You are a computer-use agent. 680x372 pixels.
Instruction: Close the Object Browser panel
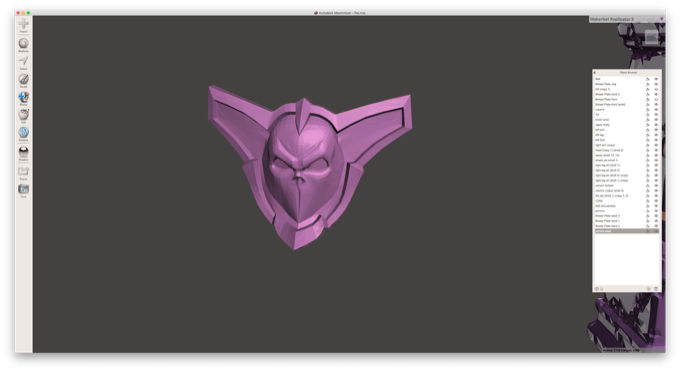[595, 72]
